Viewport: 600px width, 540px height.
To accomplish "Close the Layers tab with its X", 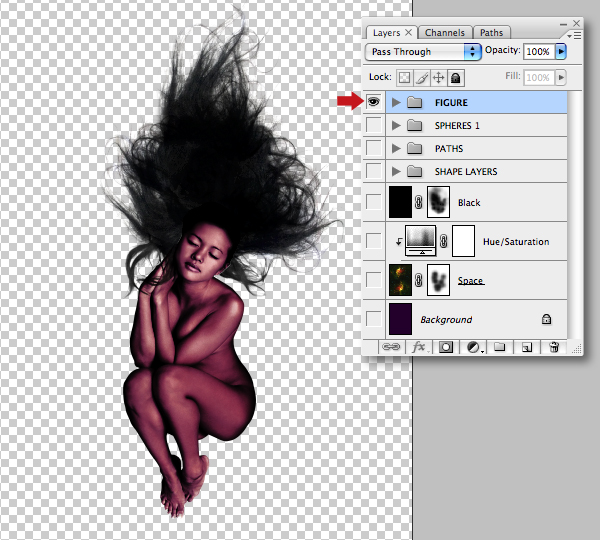I will (x=409, y=33).
